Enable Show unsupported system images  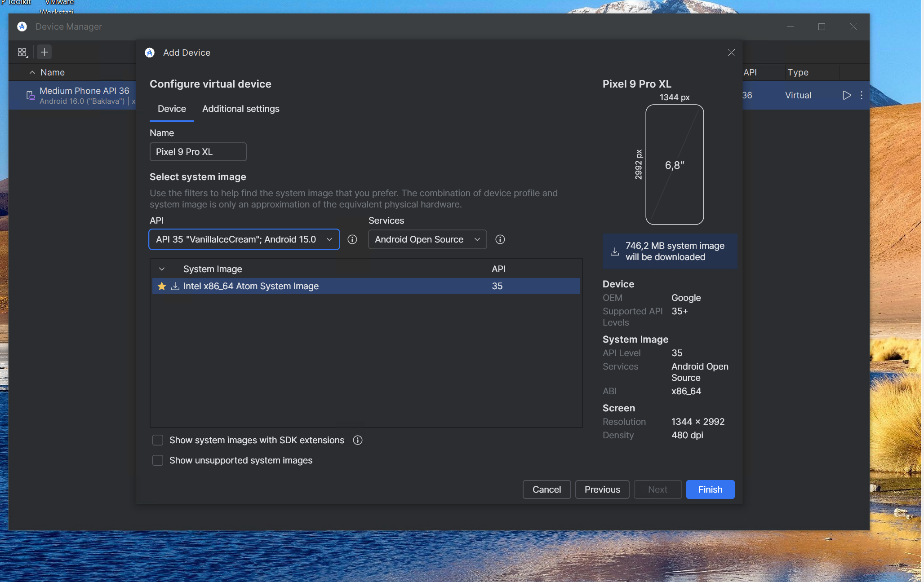158,460
